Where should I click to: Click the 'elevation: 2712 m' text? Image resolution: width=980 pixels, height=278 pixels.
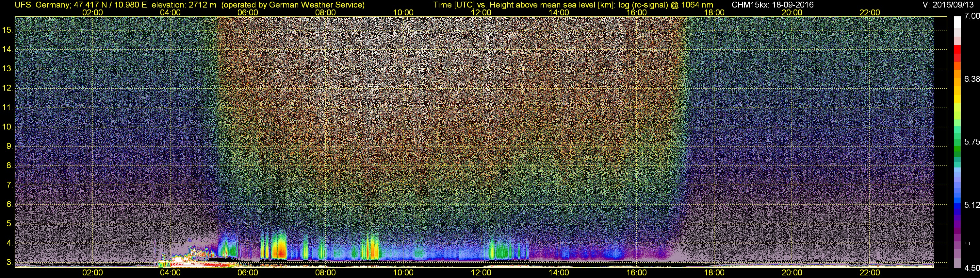click(x=184, y=5)
